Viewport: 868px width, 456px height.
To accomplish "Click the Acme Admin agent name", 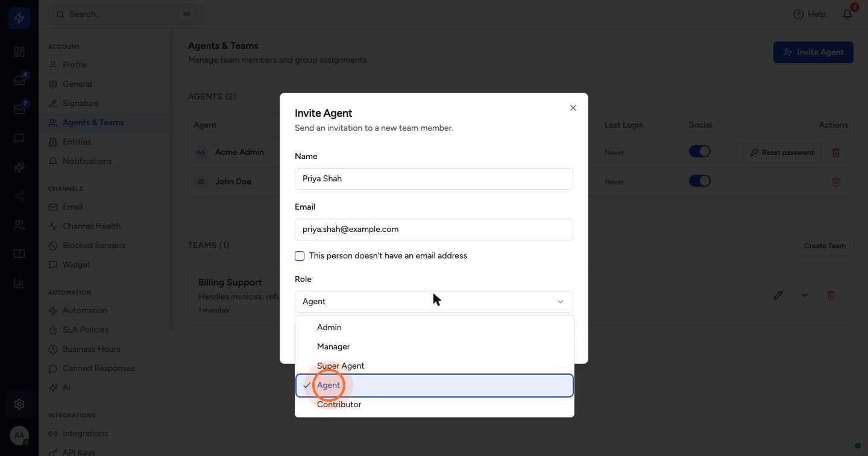I will (239, 152).
